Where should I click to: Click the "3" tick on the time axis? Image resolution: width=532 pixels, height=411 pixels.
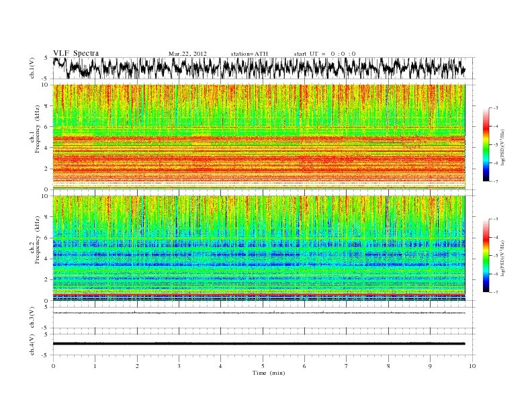pos(179,366)
